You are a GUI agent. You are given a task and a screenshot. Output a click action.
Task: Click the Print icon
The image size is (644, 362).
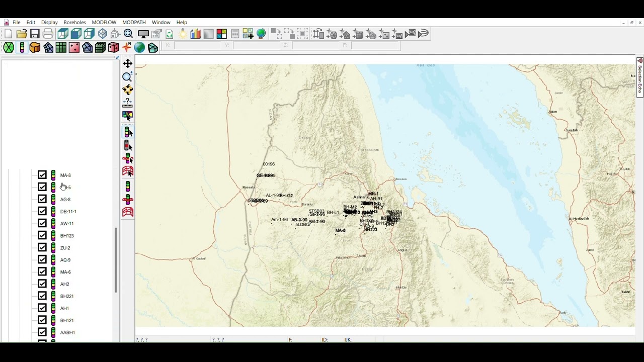coord(48,34)
